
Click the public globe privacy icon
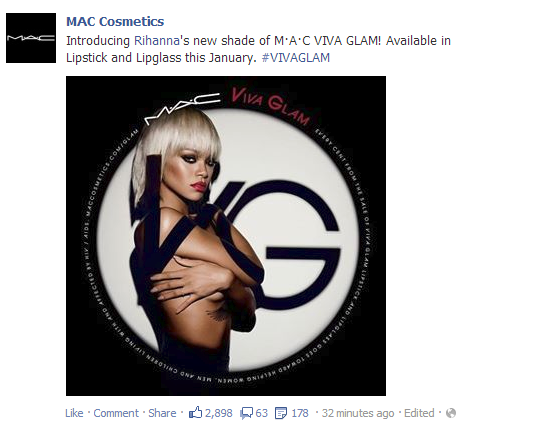tap(451, 413)
